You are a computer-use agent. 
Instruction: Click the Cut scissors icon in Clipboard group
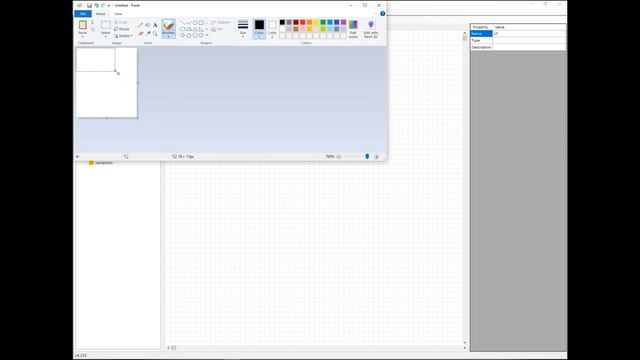(x=93, y=22)
